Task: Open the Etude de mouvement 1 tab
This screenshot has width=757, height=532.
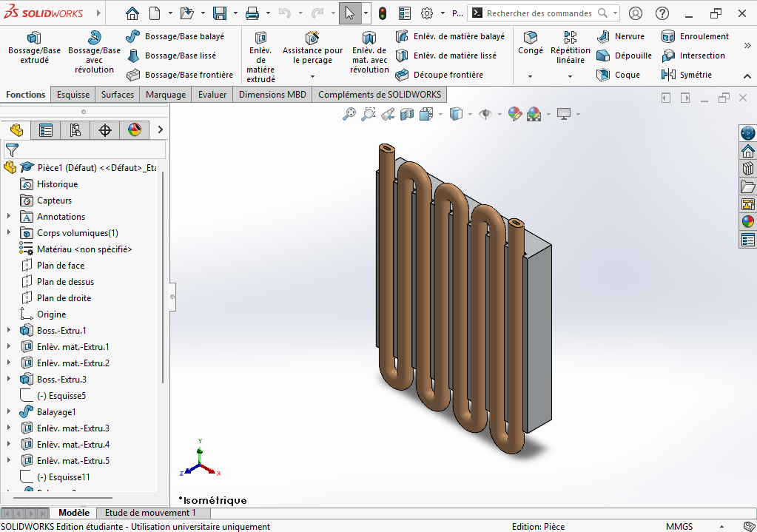Action: [150, 513]
